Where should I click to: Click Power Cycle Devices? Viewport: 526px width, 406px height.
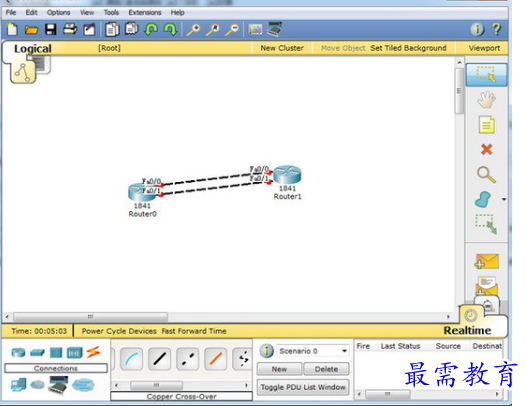(x=119, y=331)
